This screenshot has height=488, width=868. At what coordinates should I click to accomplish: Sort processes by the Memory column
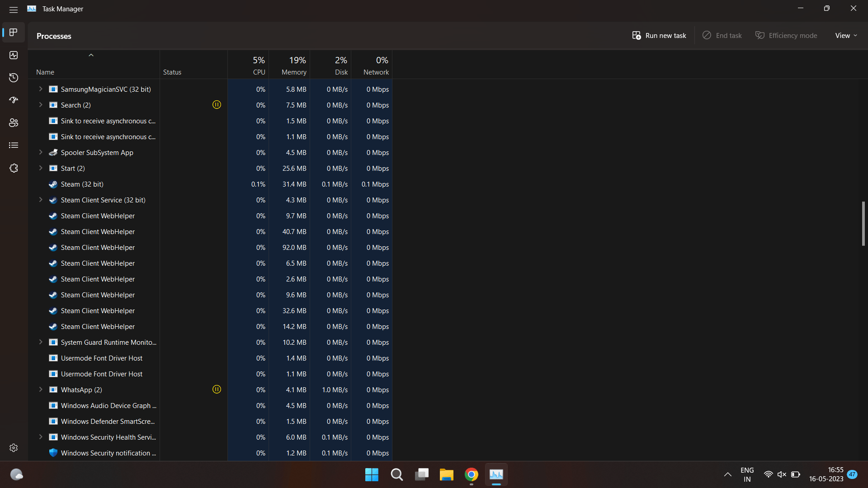pyautogui.click(x=293, y=66)
